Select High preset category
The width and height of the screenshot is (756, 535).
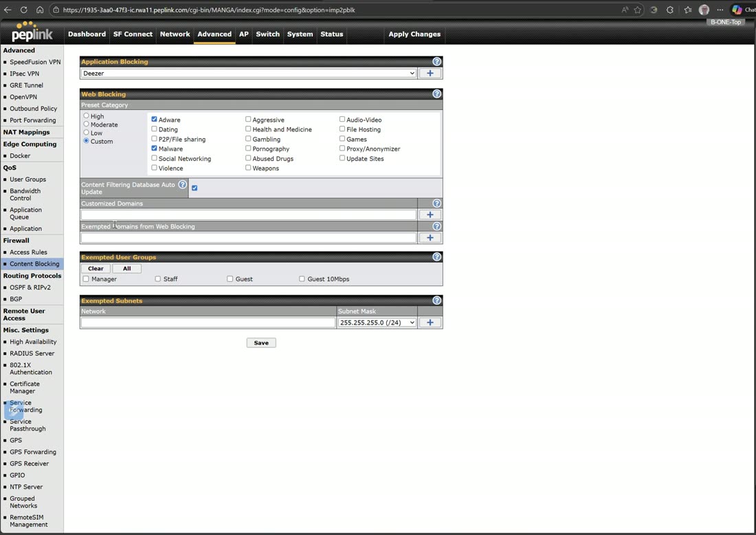pyautogui.click(x=87, y=116)
